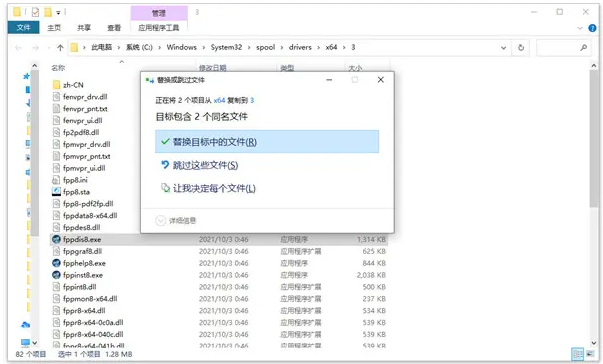Open the zh-CN folder icon
The image size is (603, 364).
pyautogui.click(x=56, y=85)
